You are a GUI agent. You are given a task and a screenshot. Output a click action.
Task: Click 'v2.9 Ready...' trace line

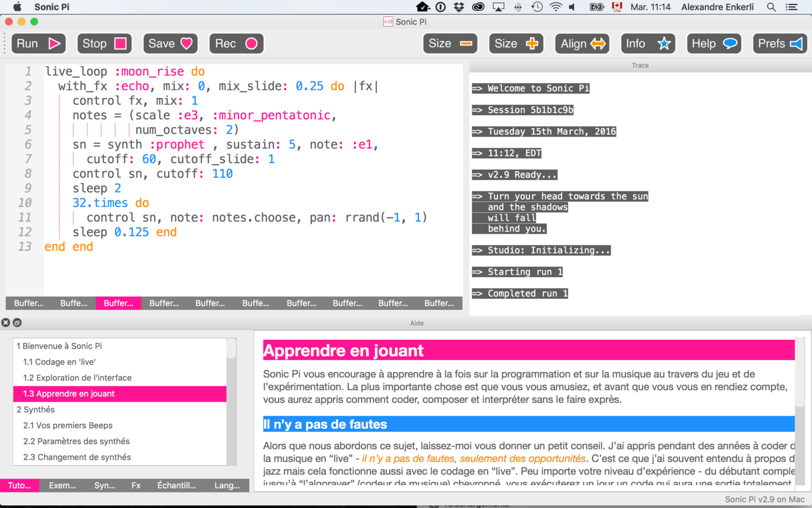pyautogui.click(x=515, y=174)
